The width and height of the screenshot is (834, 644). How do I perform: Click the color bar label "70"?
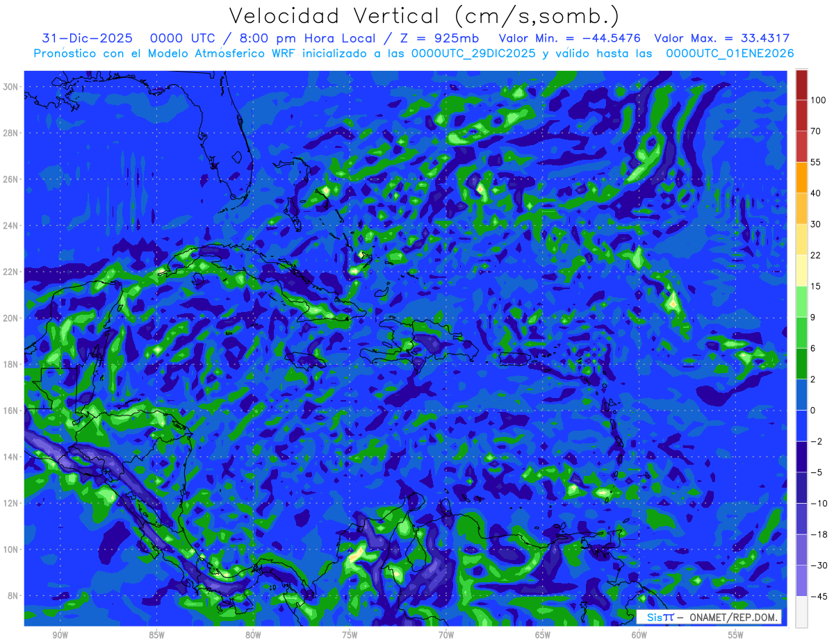816,131
